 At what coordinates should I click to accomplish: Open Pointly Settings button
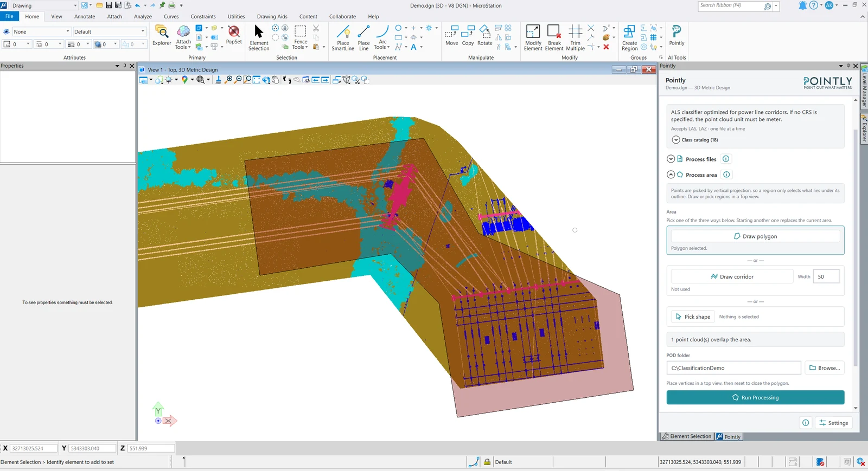pos(833,423)
